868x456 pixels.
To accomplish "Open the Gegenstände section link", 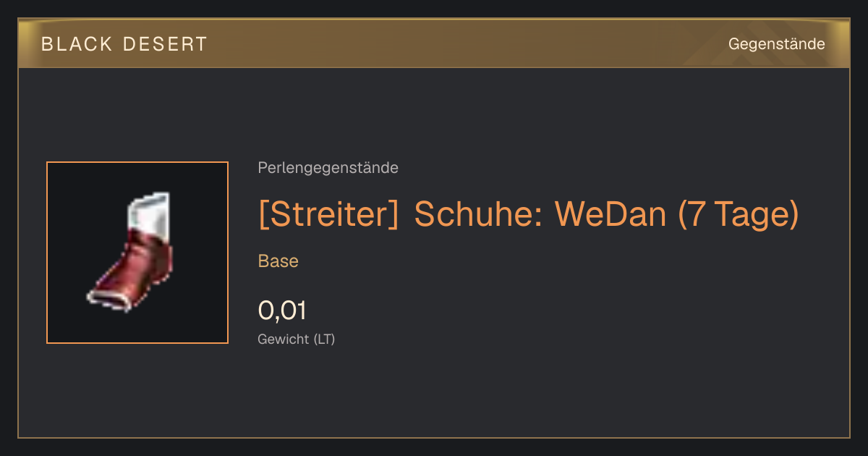I will (x=776, y=44).
